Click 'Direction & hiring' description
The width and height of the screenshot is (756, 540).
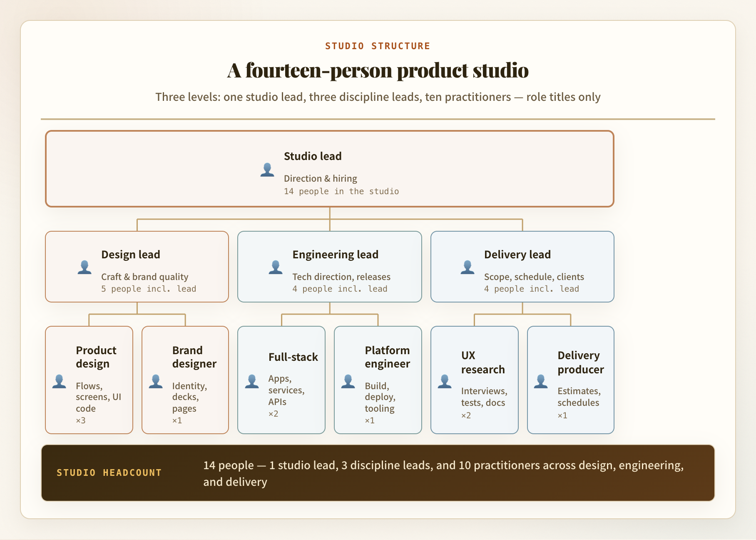point(321,178)
